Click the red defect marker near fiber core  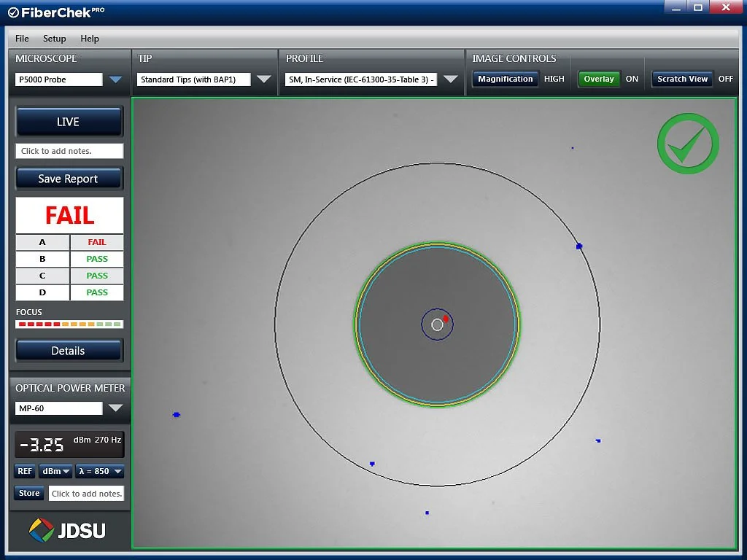pyautogui.click(x=446, y=319)
